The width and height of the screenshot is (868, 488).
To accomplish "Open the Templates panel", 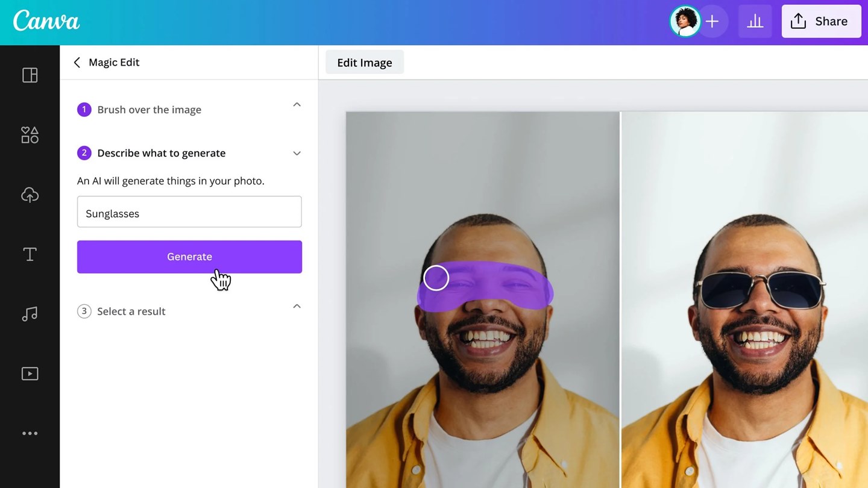I will pos(30,75).
